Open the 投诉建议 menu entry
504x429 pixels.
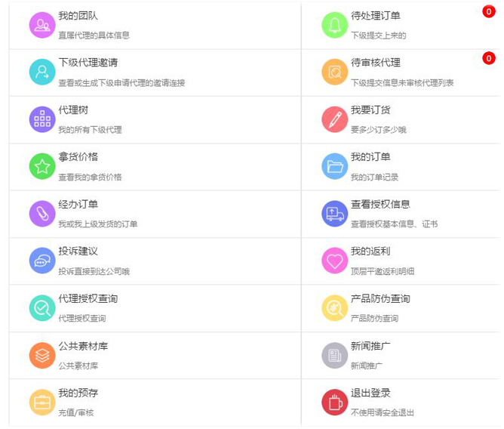[x=78, y=252]
